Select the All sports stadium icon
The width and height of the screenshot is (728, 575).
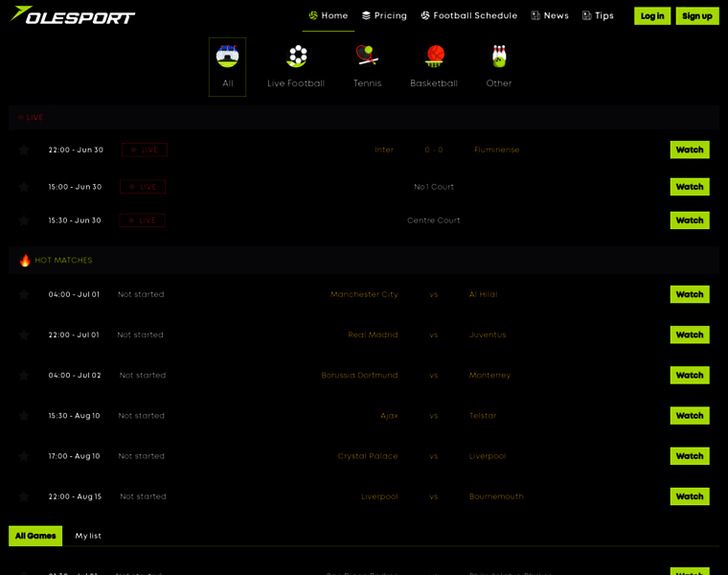(x=228, y=57)
